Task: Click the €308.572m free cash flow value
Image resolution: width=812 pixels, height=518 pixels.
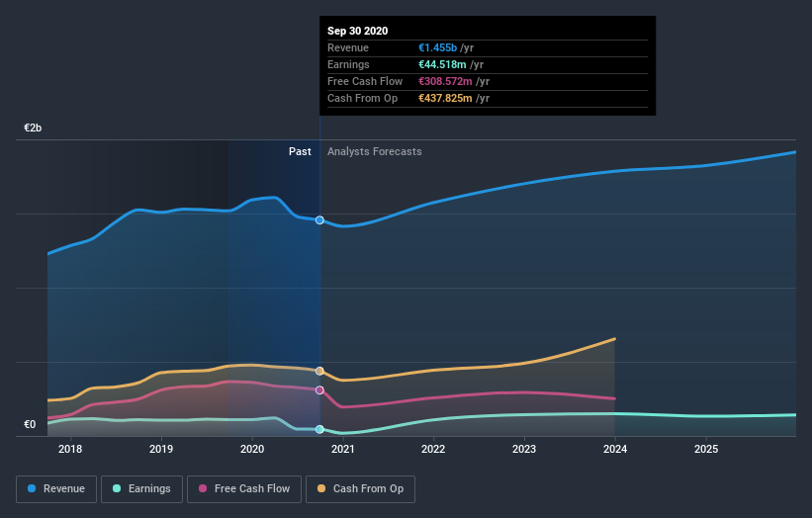Action: [445, 81]
